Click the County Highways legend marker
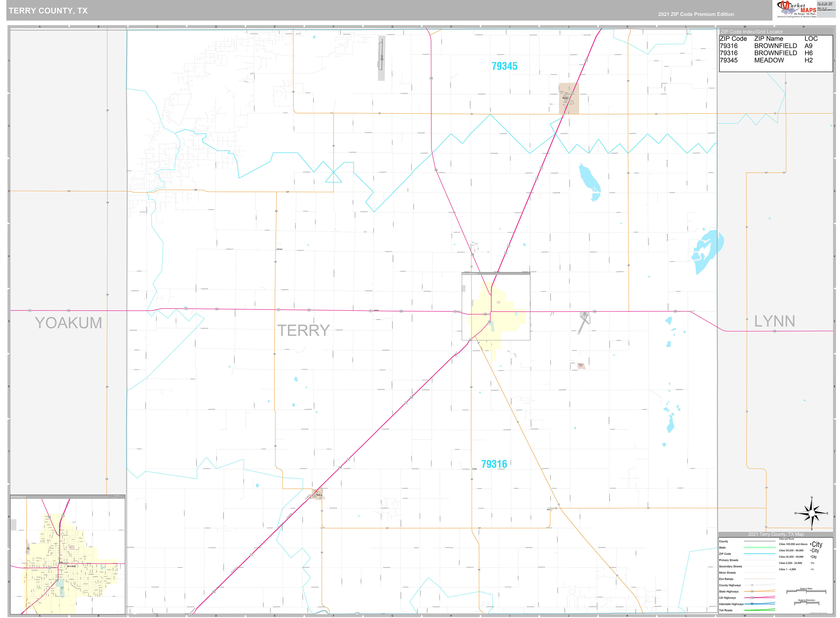 [752, 585]
